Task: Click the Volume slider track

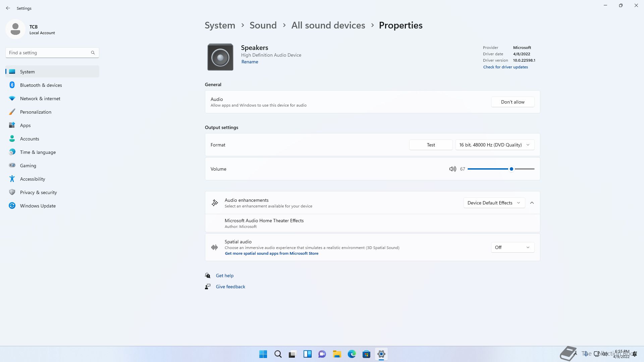Action: (490, 169)
